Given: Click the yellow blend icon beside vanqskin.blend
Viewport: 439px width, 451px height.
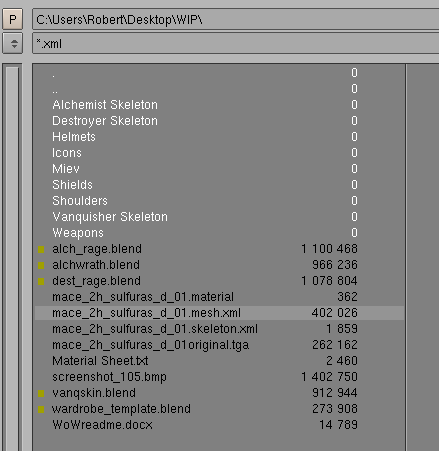Looking at the screenshot, I should (41, 393).
